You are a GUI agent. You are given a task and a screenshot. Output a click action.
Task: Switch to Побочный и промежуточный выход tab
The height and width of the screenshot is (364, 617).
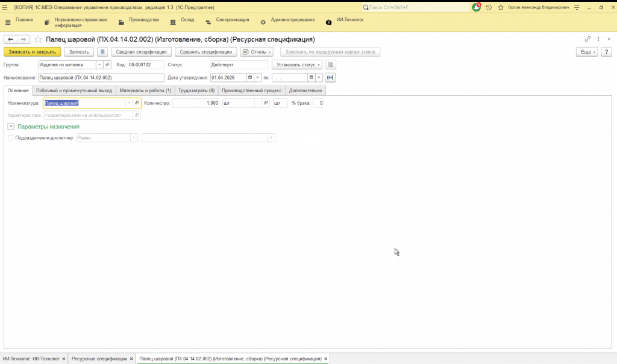(74, 90)
